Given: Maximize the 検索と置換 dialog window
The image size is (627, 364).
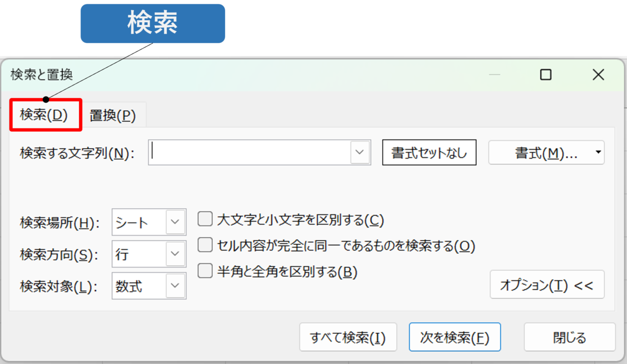Looking at the screenshot, I should (x=546, y=75).
